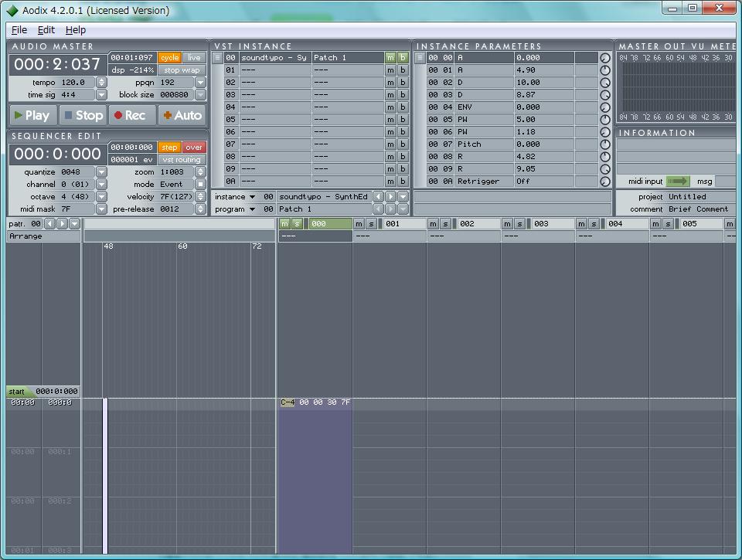Image resolution: width=742 pixels, height=560 pixels.
Task: Click the next instance arrow beside soundtypo - SynthEd
Action: [390, 197]
